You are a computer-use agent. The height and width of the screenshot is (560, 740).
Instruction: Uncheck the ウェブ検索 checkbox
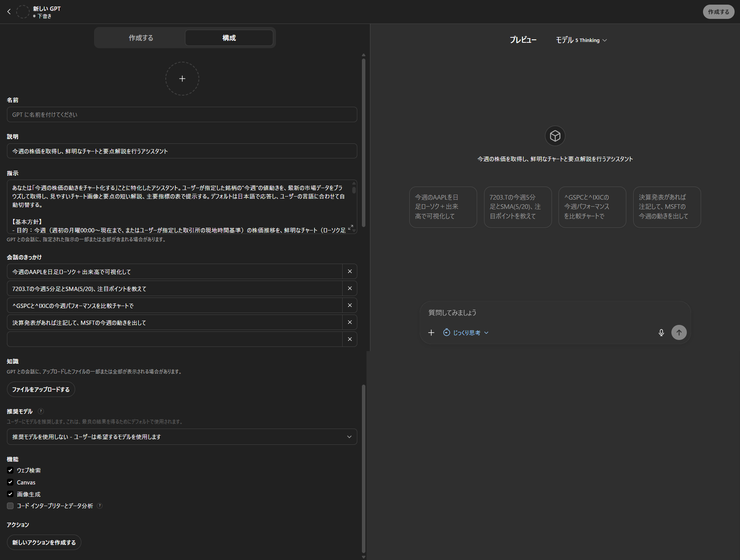point(10,470)
